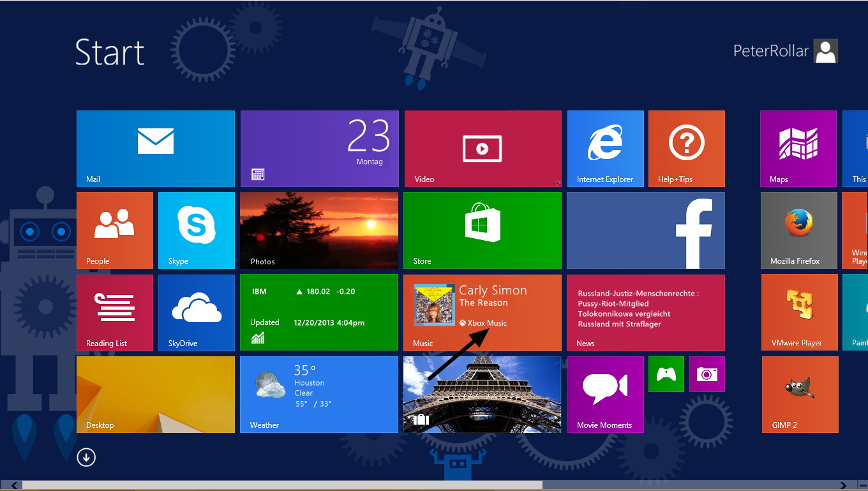Open the Music tile with Carly Simon
The image size is (868, 491).
click(483, 313)
